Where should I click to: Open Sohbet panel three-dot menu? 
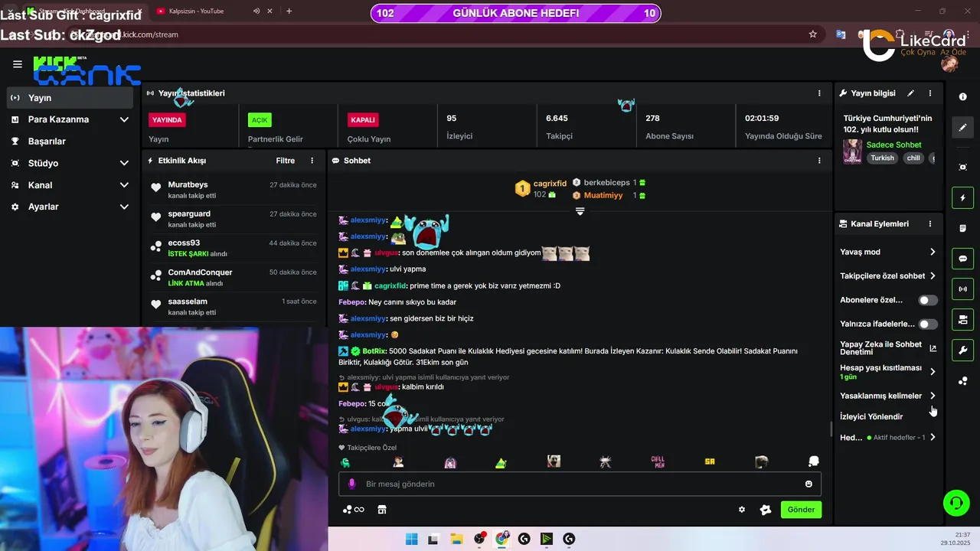(819, 161)
